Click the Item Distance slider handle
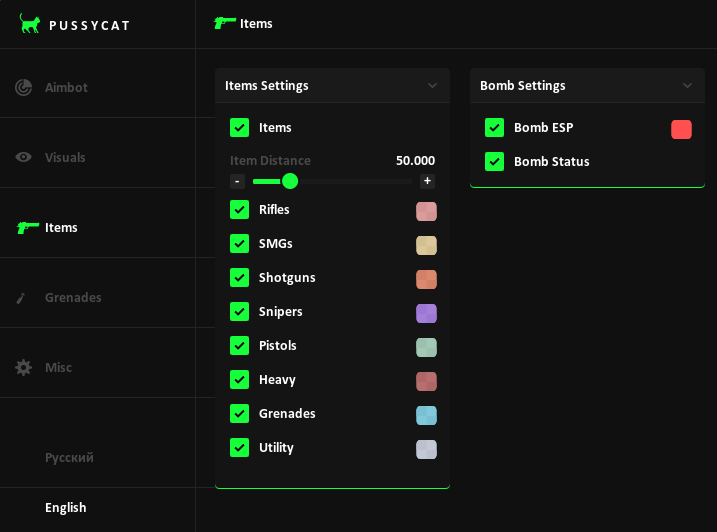 [x=290, y=181]
